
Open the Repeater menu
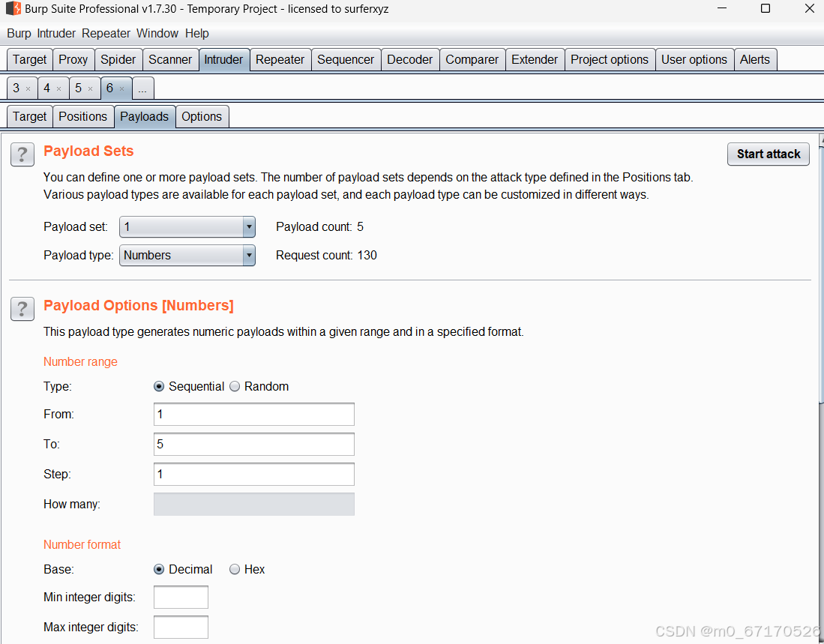pos(106,33)
